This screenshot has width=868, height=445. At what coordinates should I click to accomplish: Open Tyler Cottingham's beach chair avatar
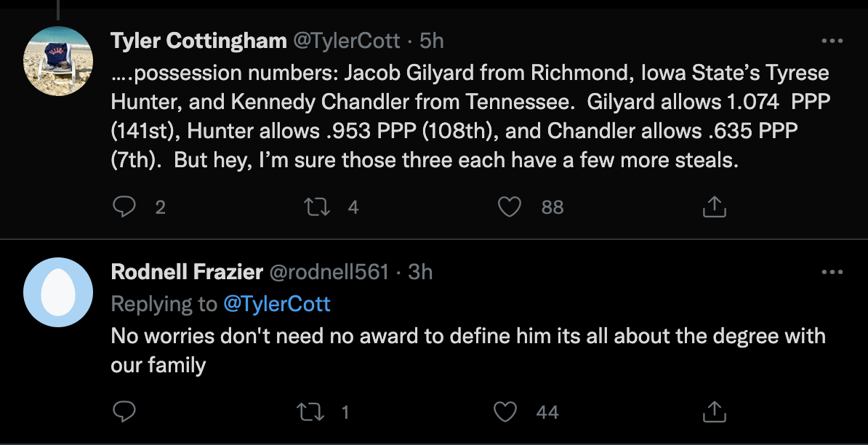[x=59, y=60]
